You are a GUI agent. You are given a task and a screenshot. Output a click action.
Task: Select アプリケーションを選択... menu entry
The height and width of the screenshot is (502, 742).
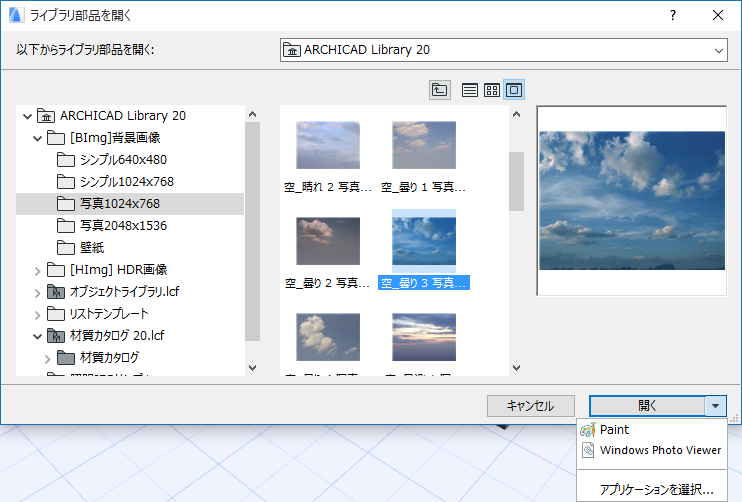(652, 489)
